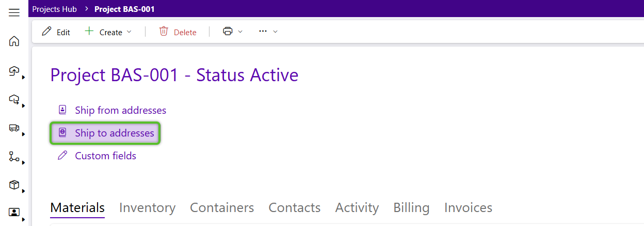644x226 pixels.
Task: Click the Edit button
Action: point(56,32)
